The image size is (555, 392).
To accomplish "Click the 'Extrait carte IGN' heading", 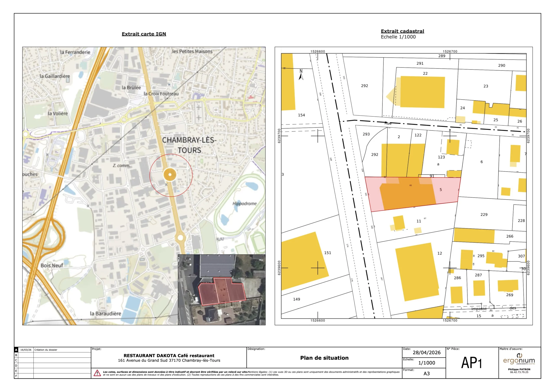I will [144, 34].
